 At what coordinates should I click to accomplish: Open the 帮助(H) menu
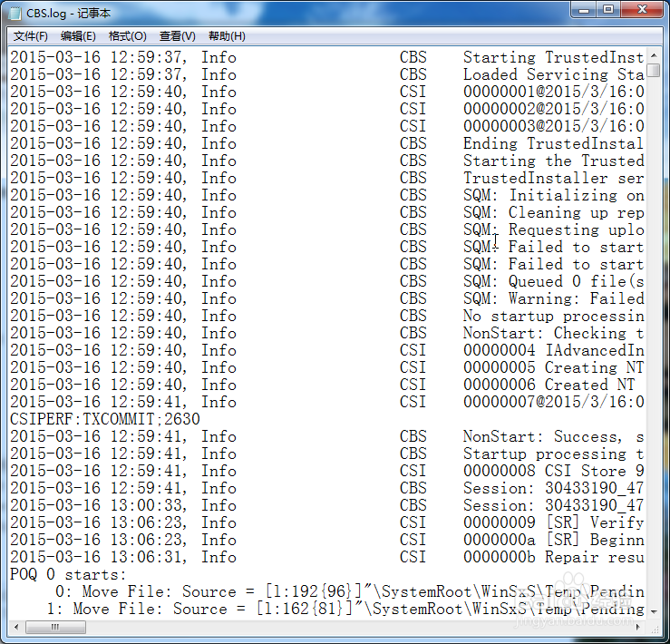[x=227, y=36]
